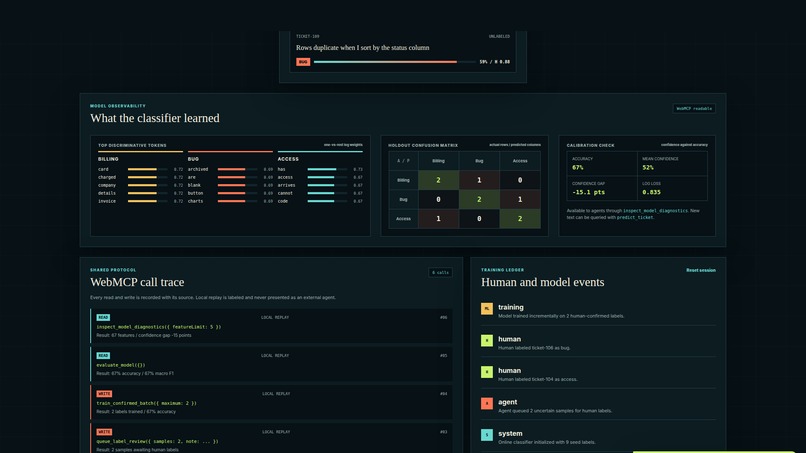This screenshot has height=453, width=806.
Task: Click the #06 call number in trace
Action: (x=444, y=317)
